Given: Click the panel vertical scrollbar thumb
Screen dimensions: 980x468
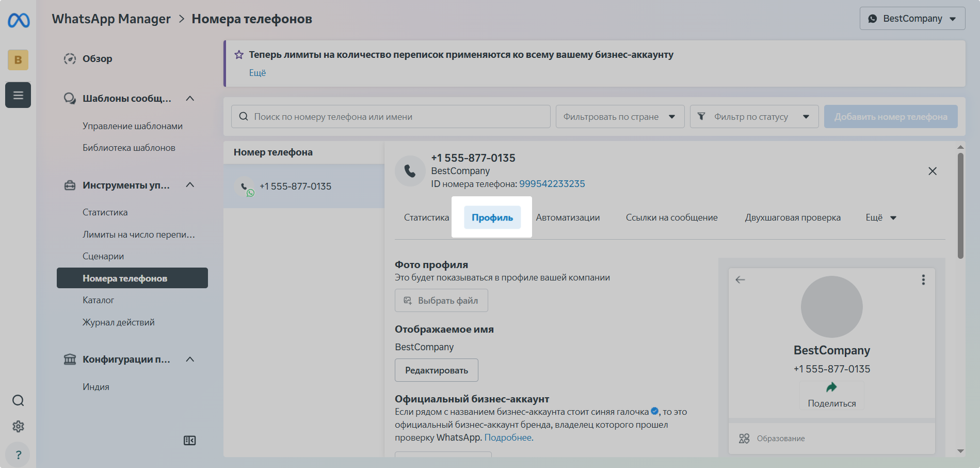Looking at the screenshot, I should [x=960, y=205].
